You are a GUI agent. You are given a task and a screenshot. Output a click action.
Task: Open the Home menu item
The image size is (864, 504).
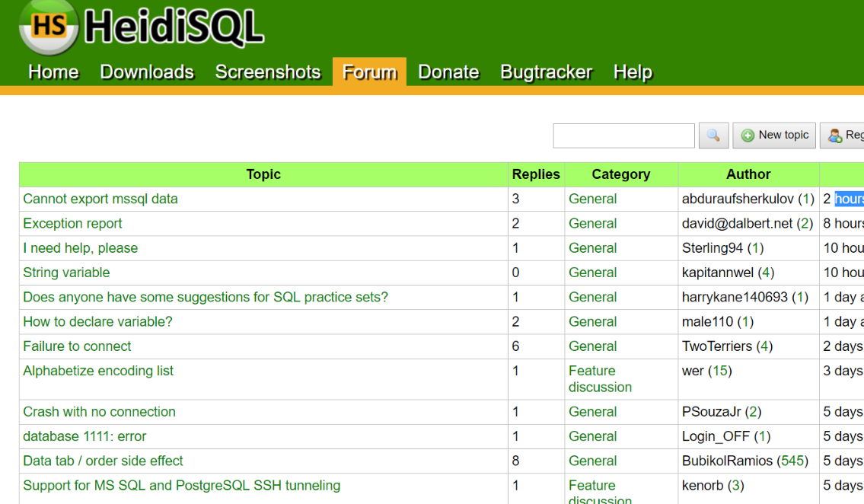click(x=53, y=72)
